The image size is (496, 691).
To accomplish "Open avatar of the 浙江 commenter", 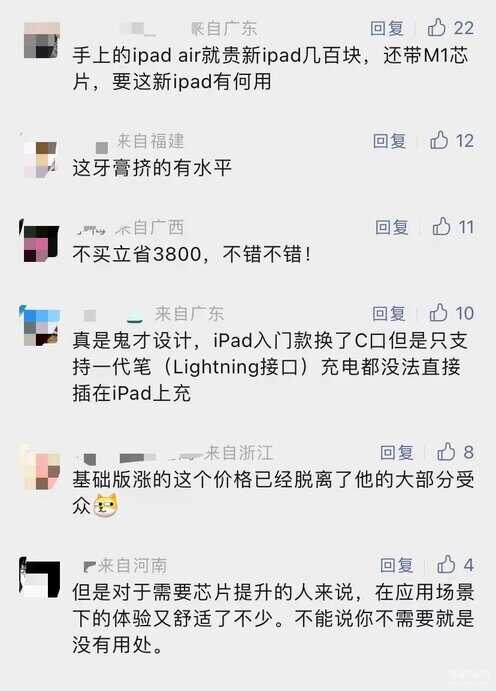I will [42, 471].
